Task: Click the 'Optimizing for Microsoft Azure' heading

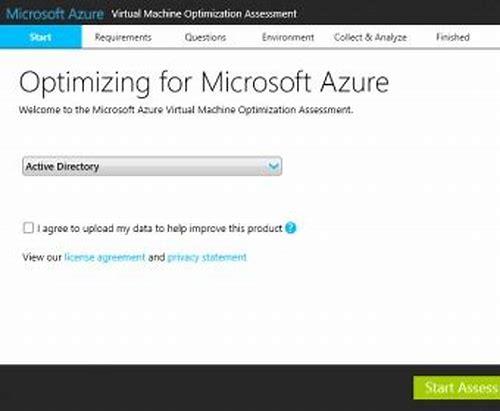Action: (x=204, y=83)
